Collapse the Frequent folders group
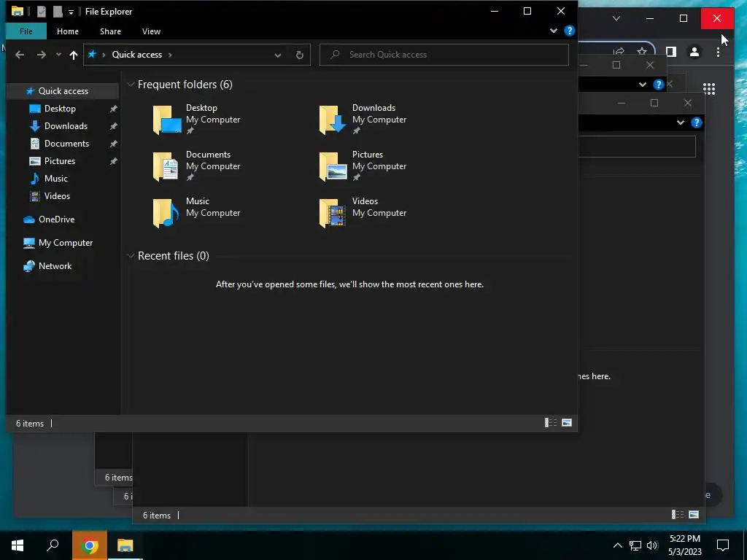Viewport: 747px width, 560px height. [x=131, y=85]
